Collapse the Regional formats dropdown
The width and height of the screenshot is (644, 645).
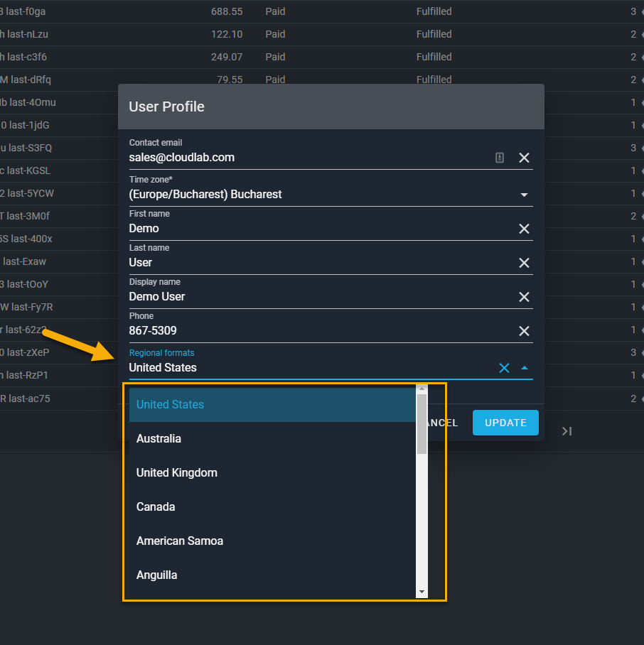point(525,368)
